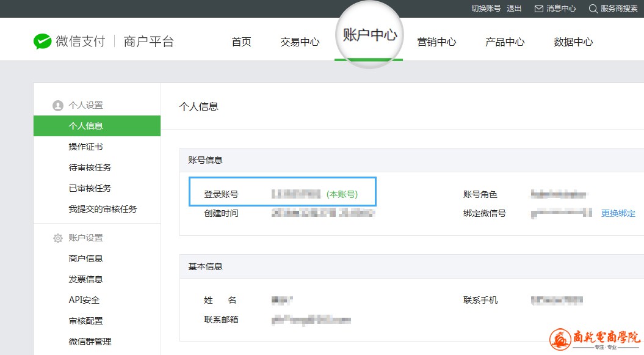Select 我提交的审核任务 in sidebar

click(x=103, y=209)
